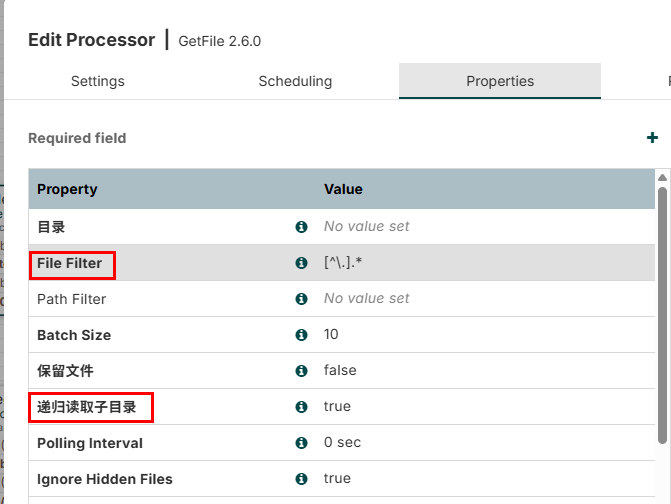This screenshot has height=504, width=671.
Task: Click the plus icon to add property
Action: click(x=653, y=138)
